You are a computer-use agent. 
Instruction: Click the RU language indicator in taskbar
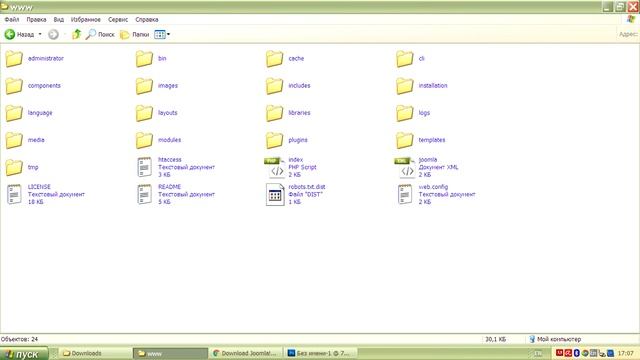click(538, 353)
